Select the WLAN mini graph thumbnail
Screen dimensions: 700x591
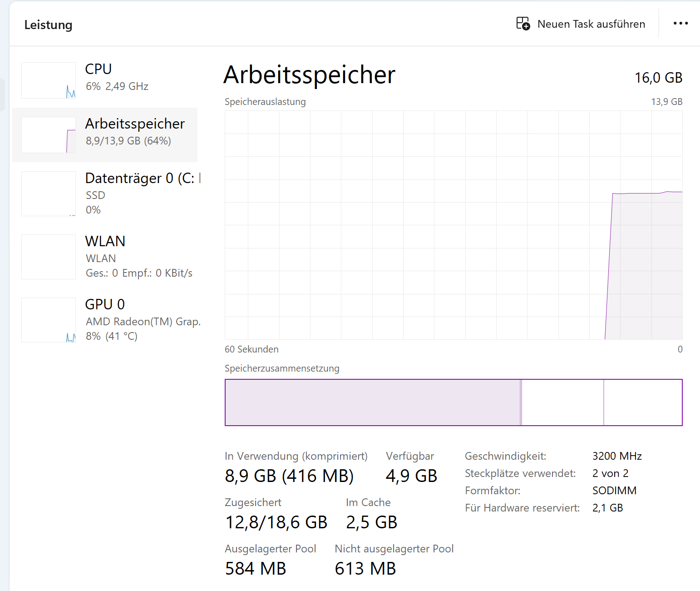click(49, 257)
